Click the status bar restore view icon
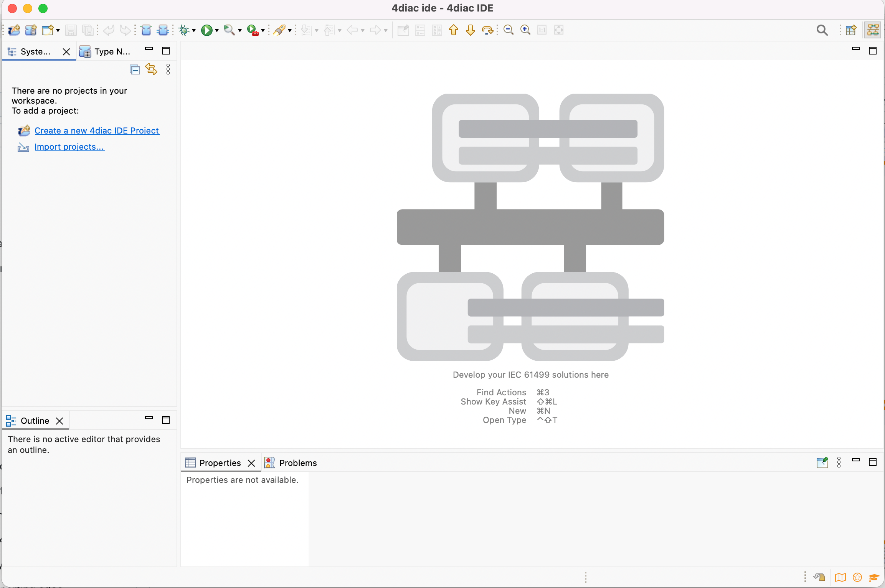 (819, 577)
